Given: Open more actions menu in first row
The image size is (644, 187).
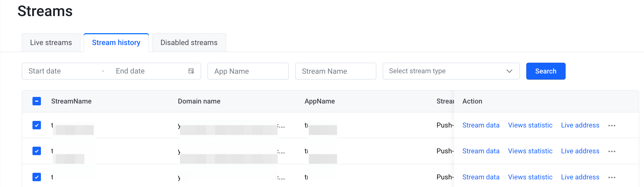Looking at the screenshot, I should pyautogui.click(x=612, y=126).
